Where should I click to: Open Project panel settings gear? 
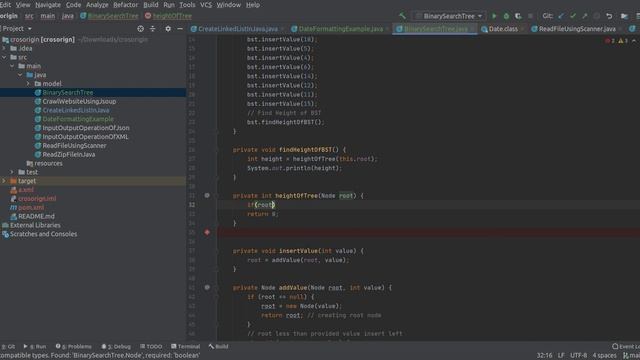click(x=168, y=29)
